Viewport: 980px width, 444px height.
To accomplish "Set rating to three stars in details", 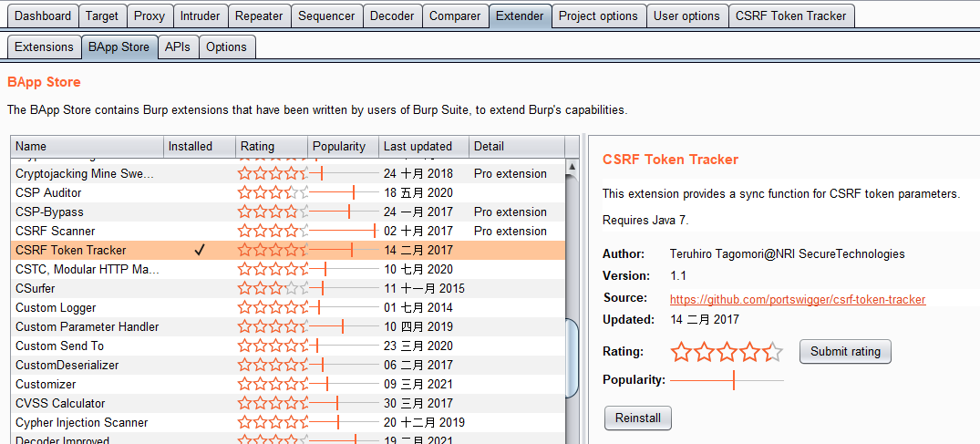I will pyautogui.click(x=727, y=352).
